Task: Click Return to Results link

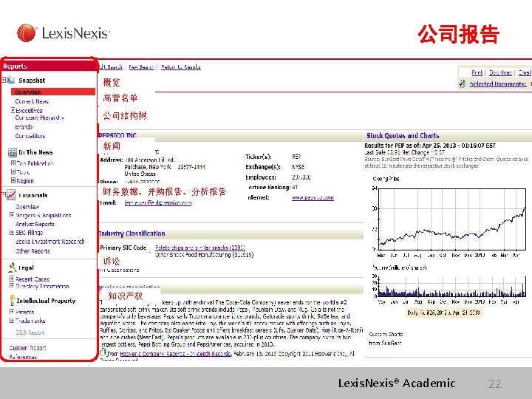Action: click(181, 66)
